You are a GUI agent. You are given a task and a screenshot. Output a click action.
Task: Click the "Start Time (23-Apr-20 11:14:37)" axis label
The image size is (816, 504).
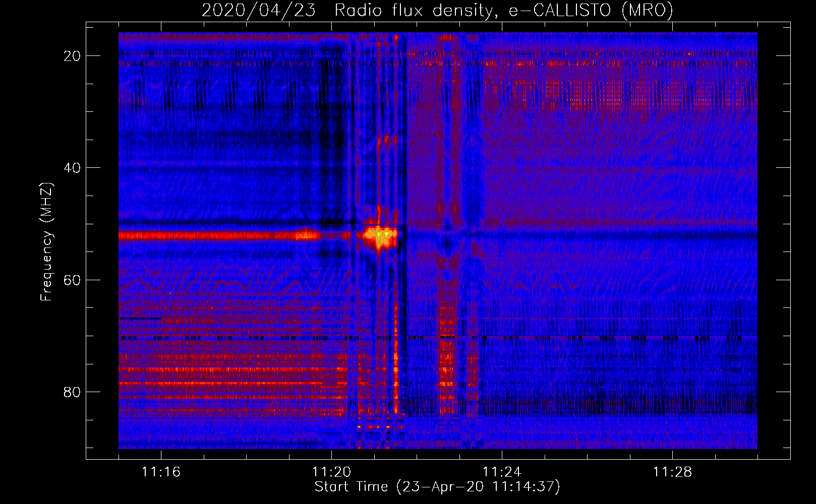(x=437, y=487)
